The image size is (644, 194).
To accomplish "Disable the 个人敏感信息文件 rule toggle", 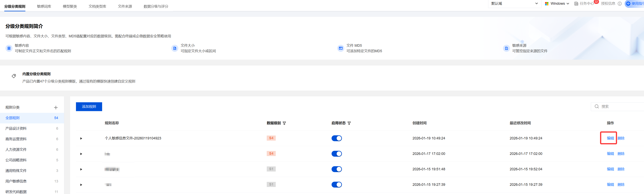I will 336,138.
